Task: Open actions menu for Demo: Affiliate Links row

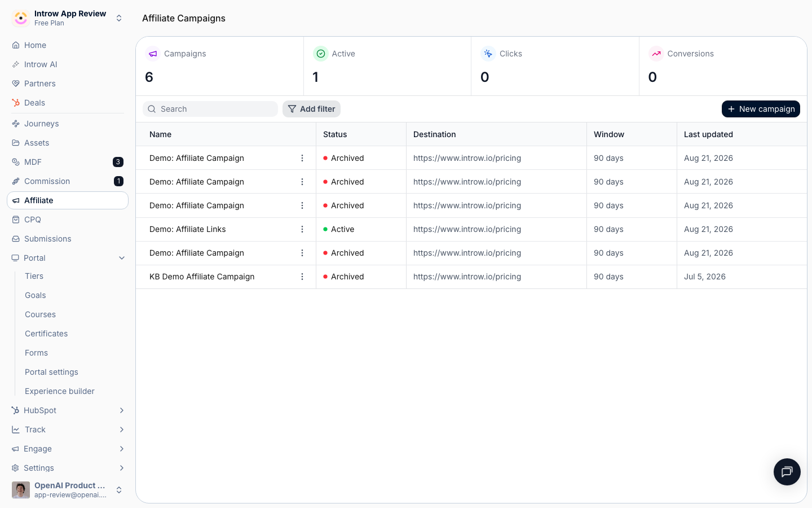Action: click(302, 229)
